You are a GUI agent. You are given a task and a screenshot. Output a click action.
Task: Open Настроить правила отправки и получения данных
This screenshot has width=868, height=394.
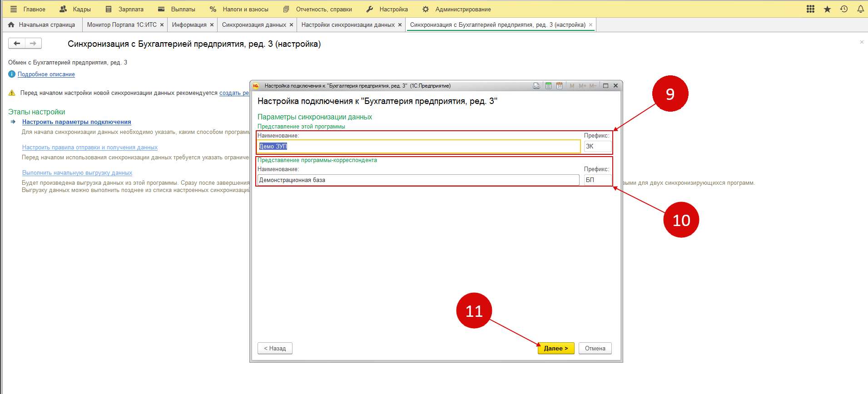(90, 148)
